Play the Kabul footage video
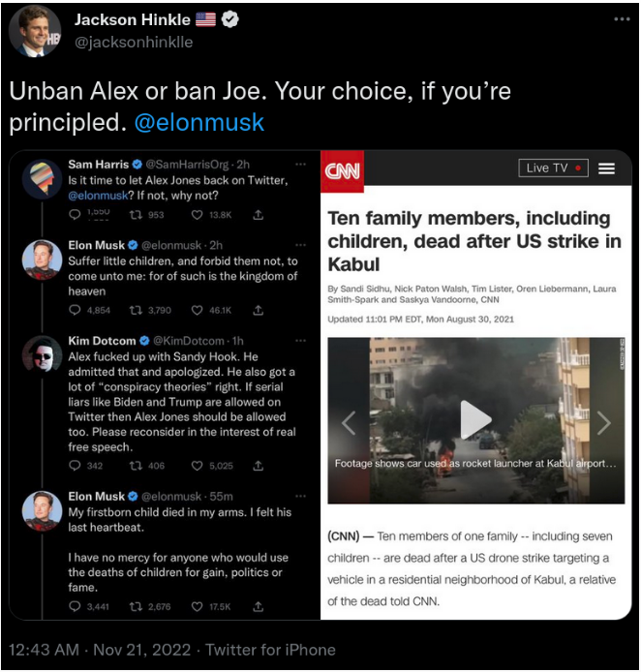The height and width of the screenshot is (672, 641). 475,419
